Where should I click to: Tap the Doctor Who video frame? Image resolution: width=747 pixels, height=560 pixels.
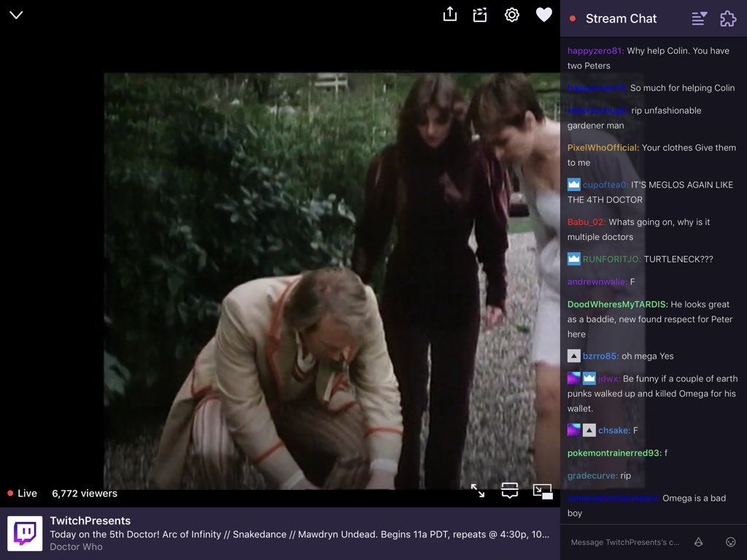point(332,281)
